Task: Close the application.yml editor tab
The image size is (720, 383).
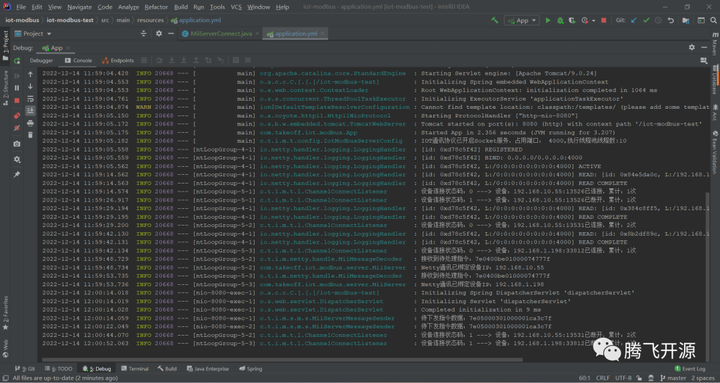Action: (322, 34)
